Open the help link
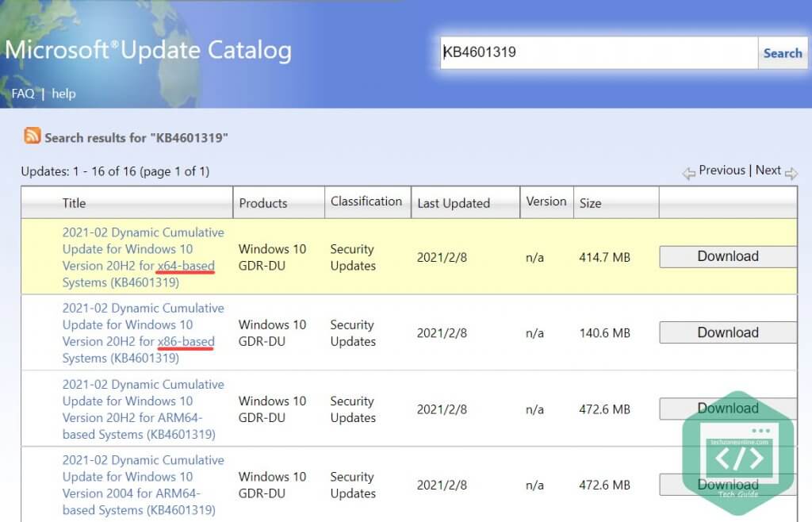The width and height of the screenshot is (812, 522). click(x=63, y=94)
